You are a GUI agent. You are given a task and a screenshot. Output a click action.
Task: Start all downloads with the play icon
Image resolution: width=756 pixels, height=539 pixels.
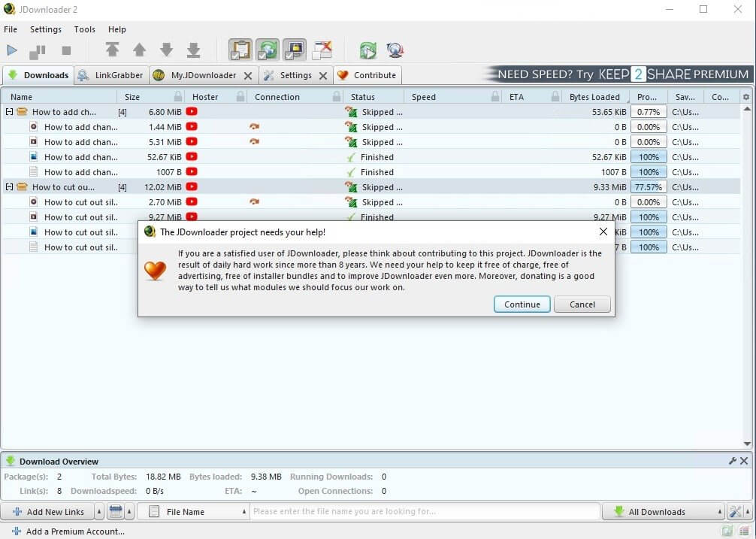coord(12,50)
